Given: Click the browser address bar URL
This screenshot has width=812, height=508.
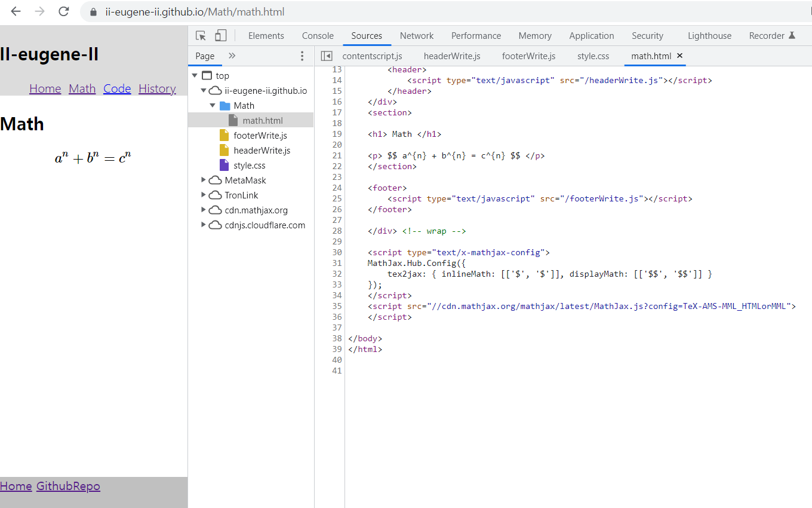Looking at the screenshot, I should [x=195, y=12].
